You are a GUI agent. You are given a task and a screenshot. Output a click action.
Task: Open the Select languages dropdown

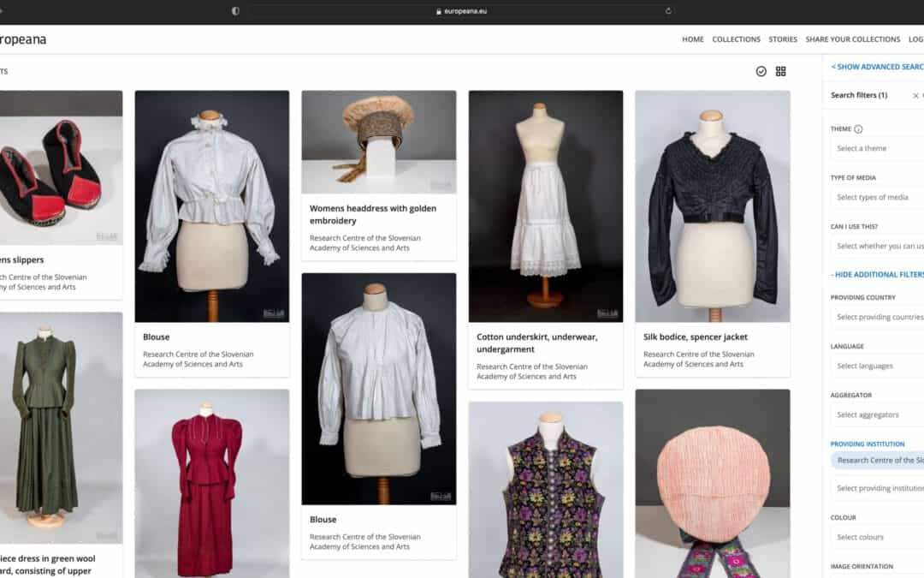(878, 366)
